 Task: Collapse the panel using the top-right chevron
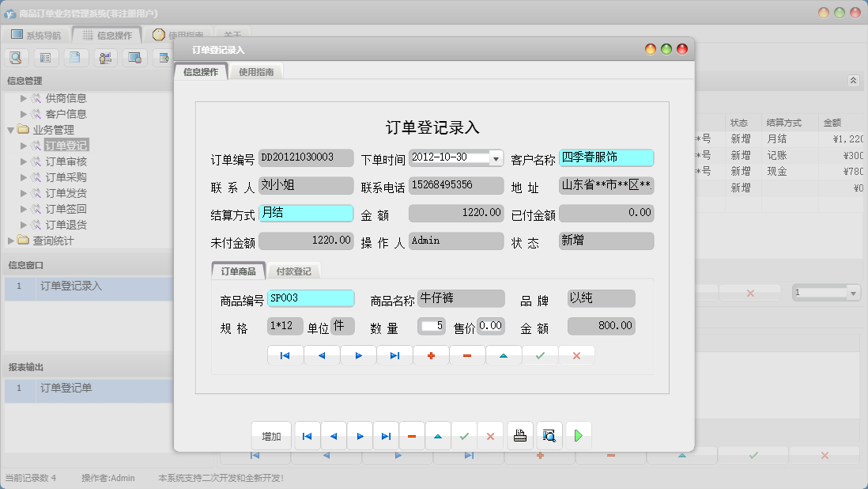click(852, 80)
